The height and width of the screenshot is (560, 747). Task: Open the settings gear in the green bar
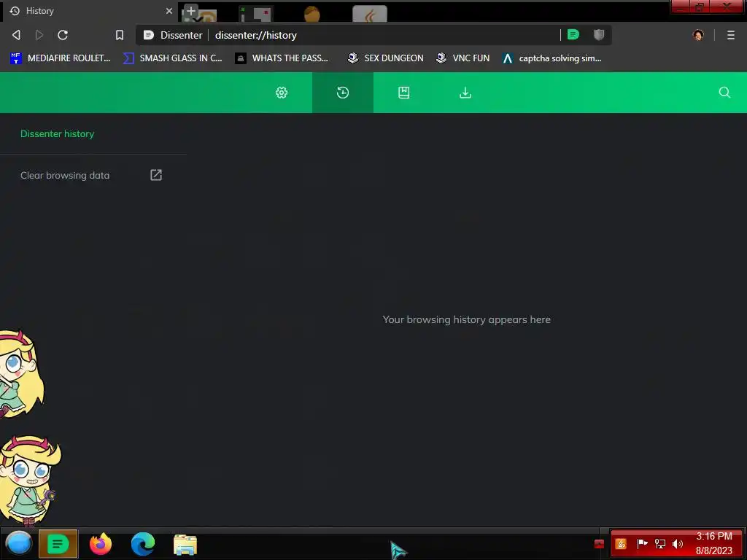(x=282, y=93)
